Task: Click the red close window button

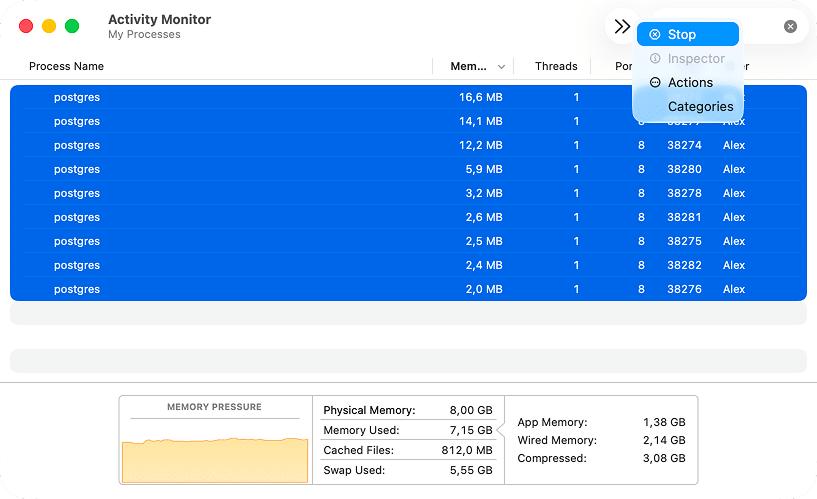Action: coord(26,26)
